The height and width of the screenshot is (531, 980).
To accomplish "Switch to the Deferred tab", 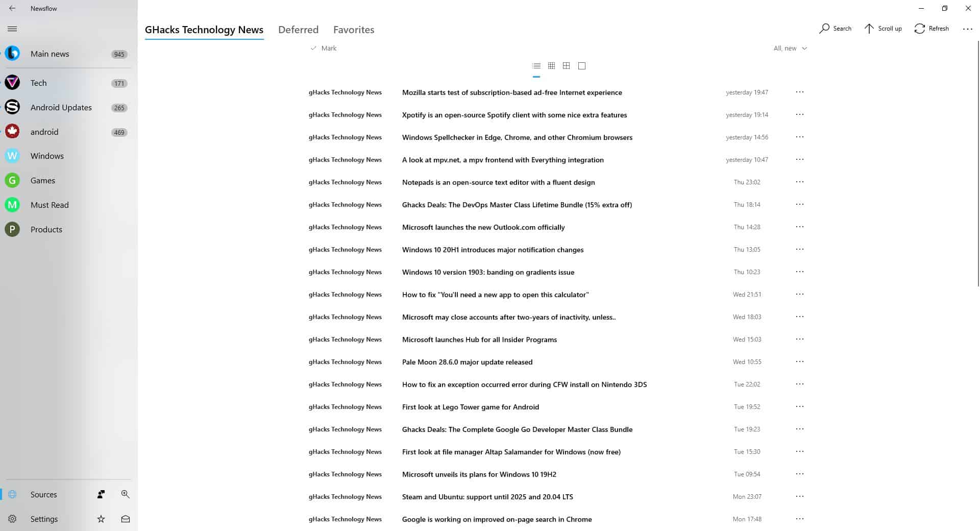I will click(x=298, y=30).
